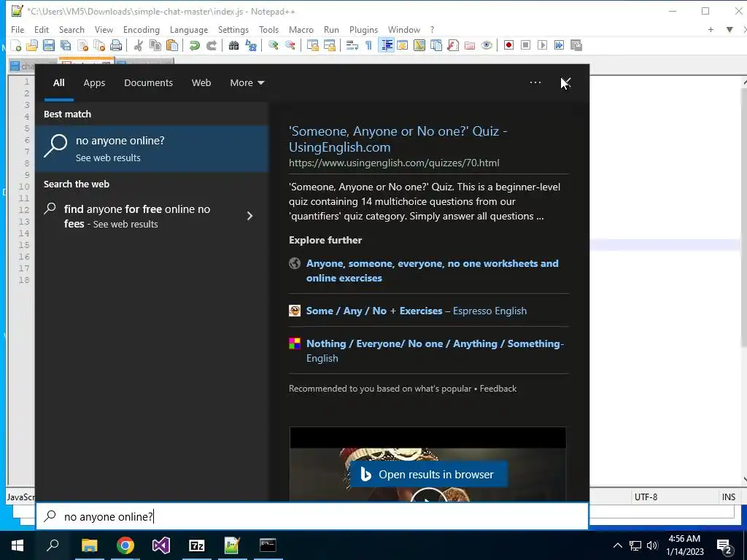Click the Print toolbar icon
The height and width of the screenshot is (560, 747).
point(116,45)
